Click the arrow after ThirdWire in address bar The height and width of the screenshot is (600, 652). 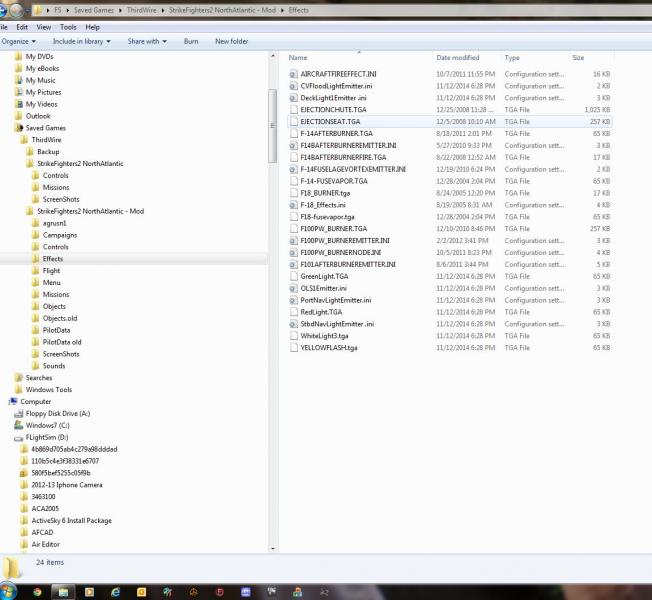[163, 10]
